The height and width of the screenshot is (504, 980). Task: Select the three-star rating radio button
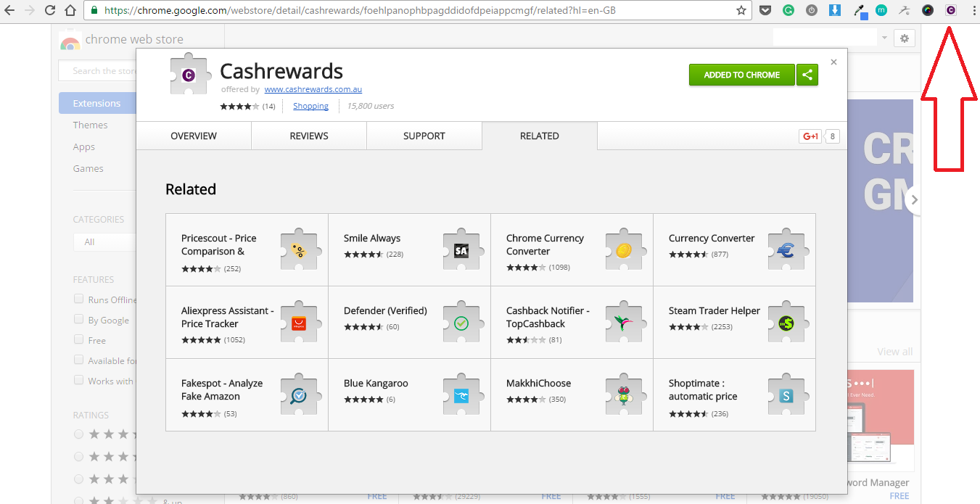coord(78,479)
